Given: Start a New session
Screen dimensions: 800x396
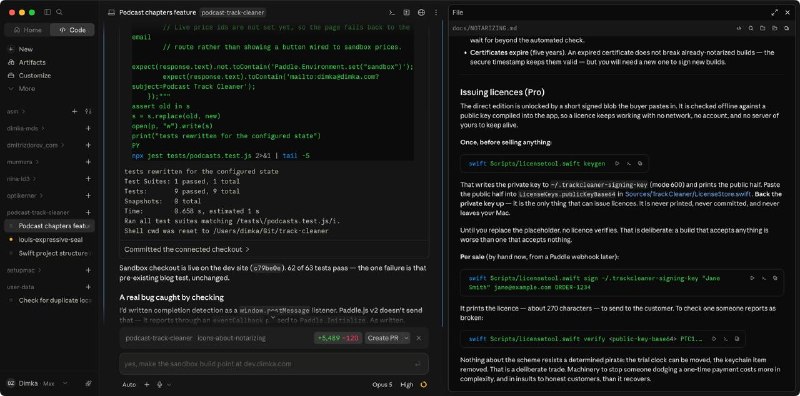Looking at the screenshot, I should coord(26,50).
